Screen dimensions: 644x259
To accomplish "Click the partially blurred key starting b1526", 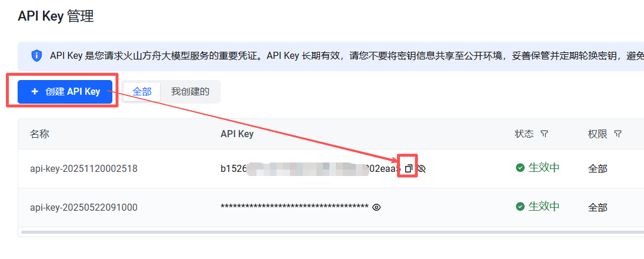I will pos(311,168).
